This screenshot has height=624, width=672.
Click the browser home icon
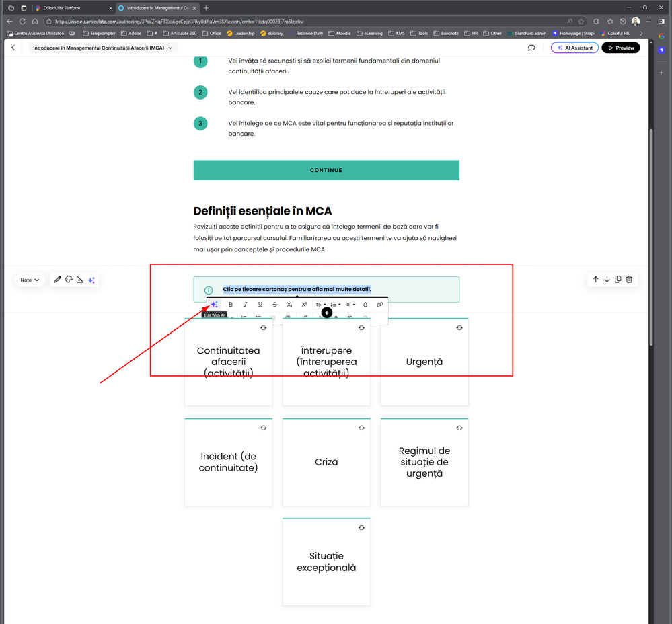point(35,22)
